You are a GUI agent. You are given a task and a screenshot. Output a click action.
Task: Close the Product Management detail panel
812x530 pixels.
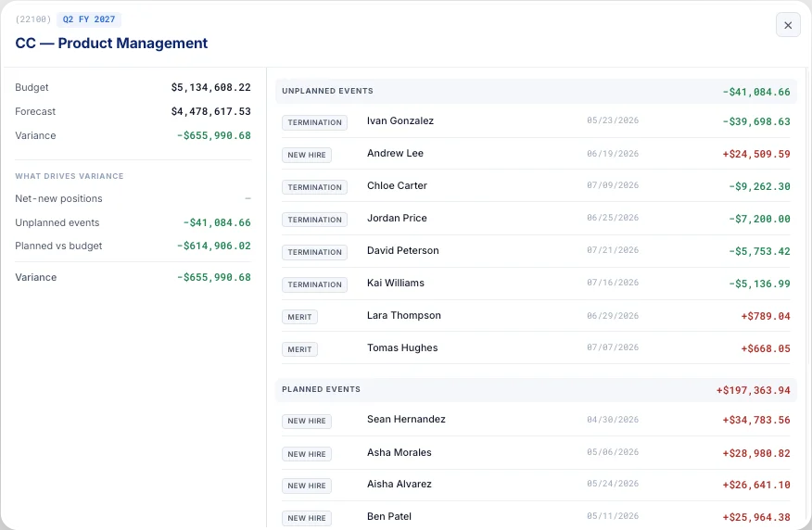point(788,25)
